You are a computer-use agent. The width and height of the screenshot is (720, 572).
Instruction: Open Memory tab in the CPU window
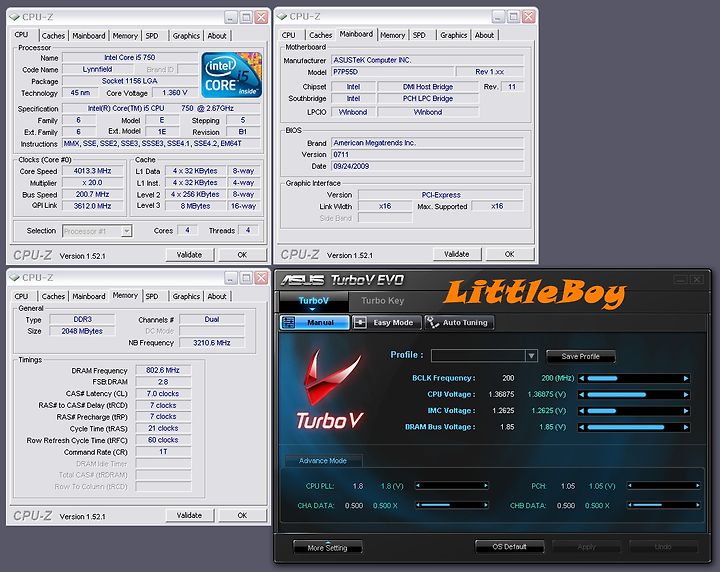tap(125, 36)
